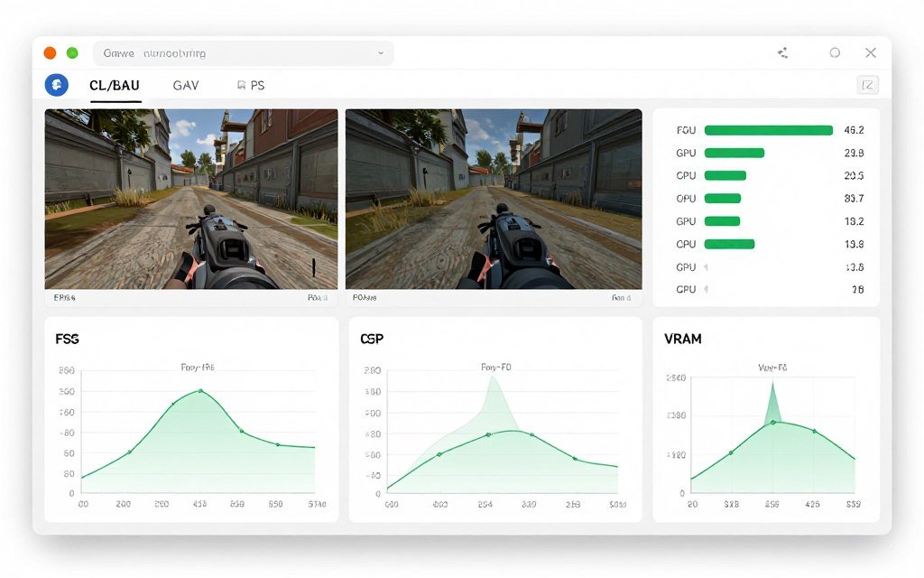This screenshot has width=924, height=578.
Task: Switch to the GAV tab
Action: point(186,85)
